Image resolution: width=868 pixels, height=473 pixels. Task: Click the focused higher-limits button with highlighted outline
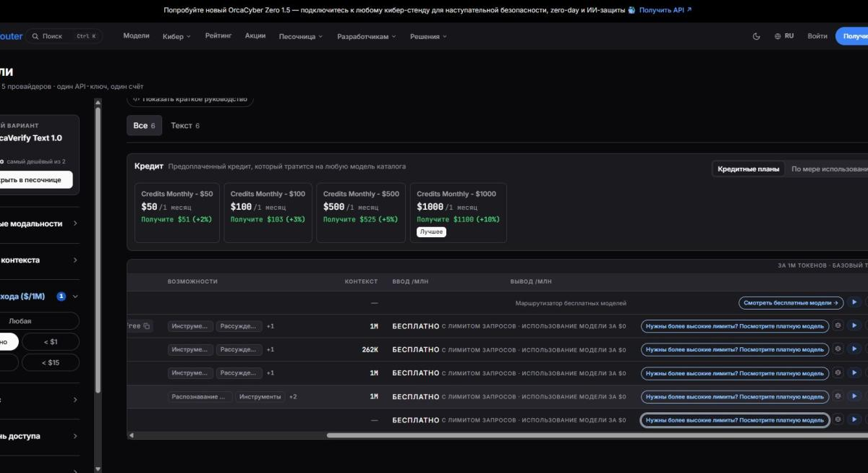[x=735, y=419]
